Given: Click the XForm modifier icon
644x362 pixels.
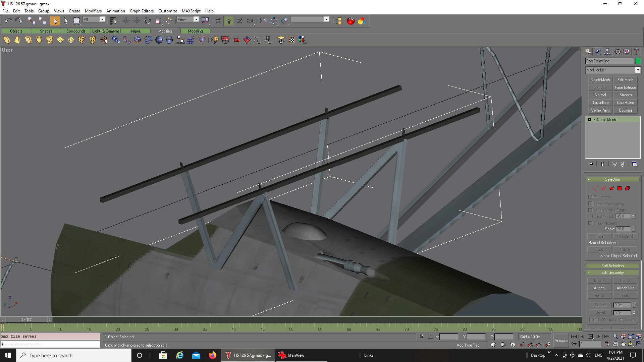Looking at the screenshot, I should coord(180,40).
